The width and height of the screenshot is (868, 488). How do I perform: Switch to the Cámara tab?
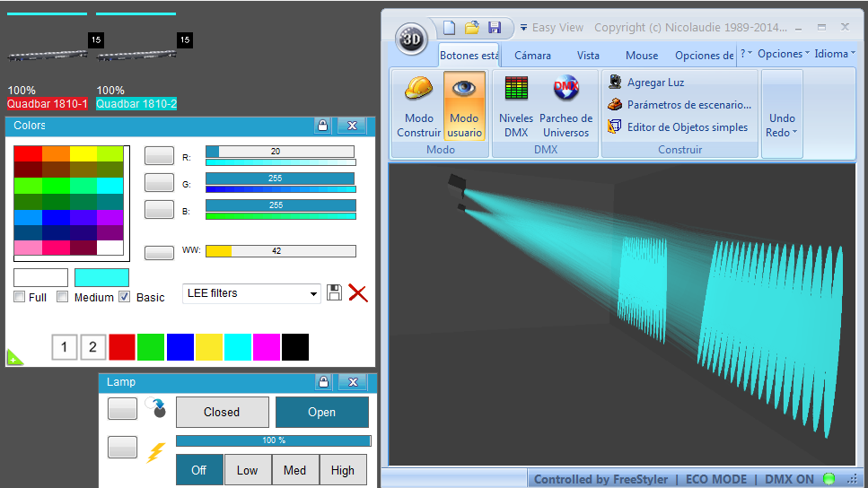(532, 56)
